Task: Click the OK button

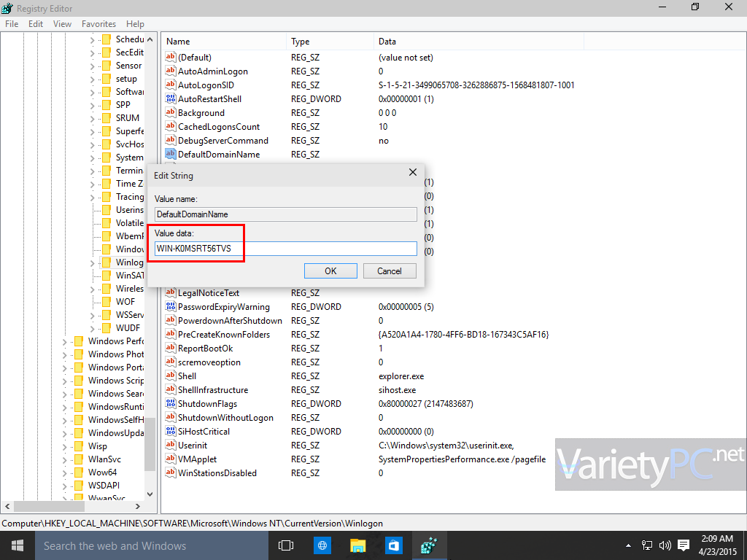Action: [x=330, y=271]
